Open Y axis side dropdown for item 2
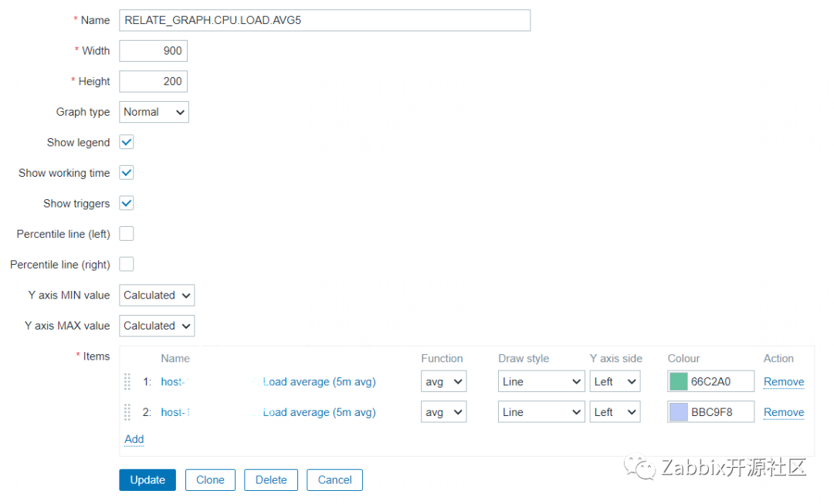Image resolution: width=834 pixels, height=504 pixels. click(x=615, y=412)
